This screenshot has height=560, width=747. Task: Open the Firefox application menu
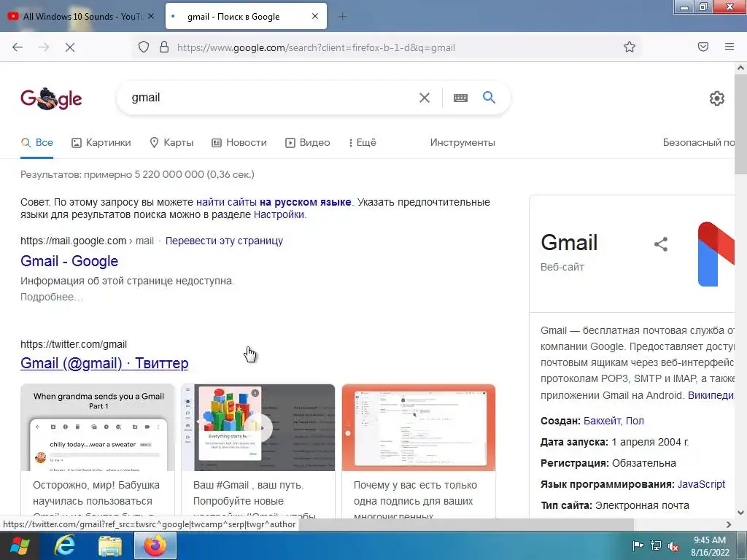(729, 47)
